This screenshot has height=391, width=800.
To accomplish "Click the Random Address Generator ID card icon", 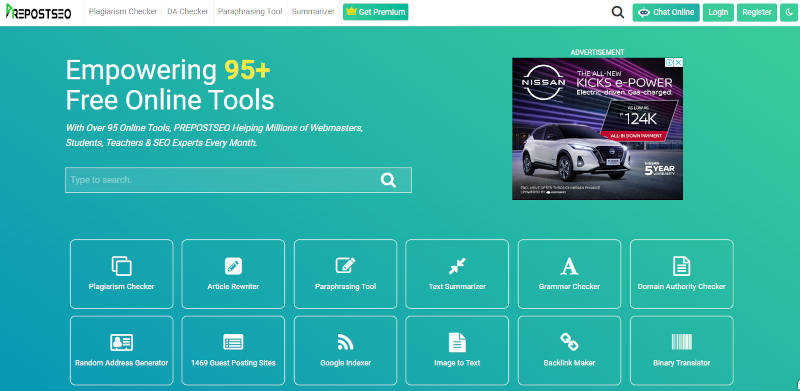I will [x=121, y=342].
